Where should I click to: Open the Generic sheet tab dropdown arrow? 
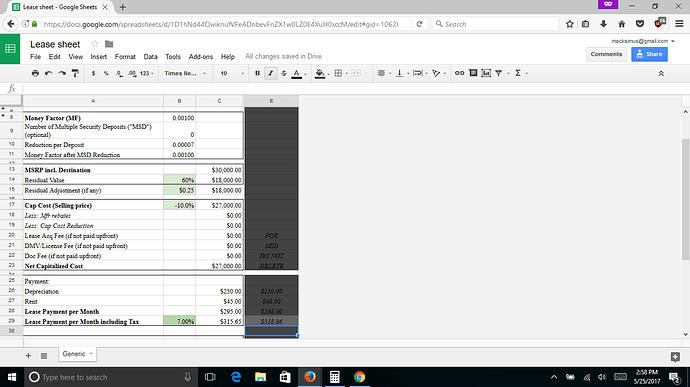pos(91,354)
